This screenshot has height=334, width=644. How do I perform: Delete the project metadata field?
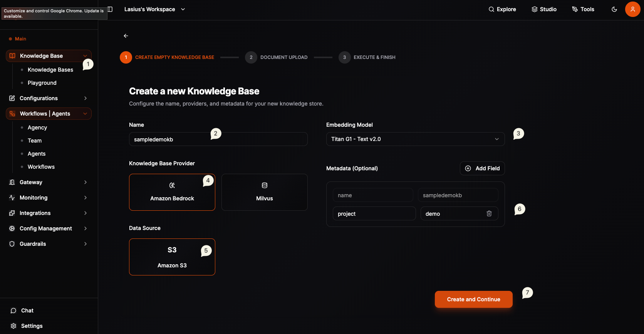coord(489,213)
